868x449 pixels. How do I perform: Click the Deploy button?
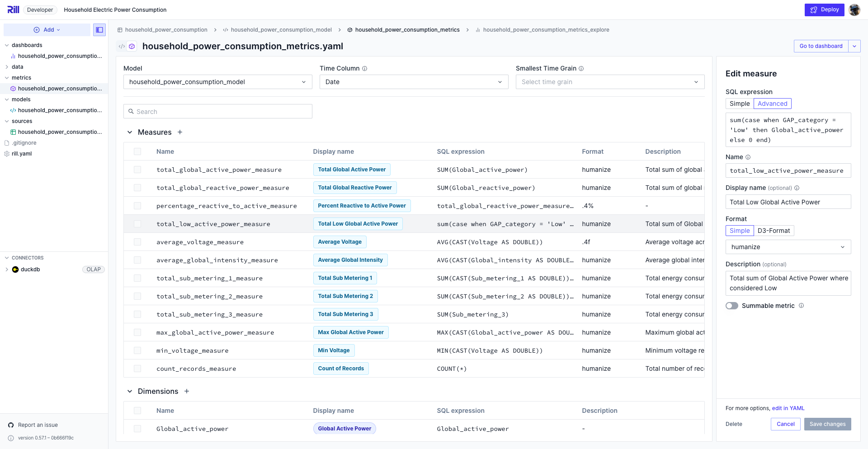click(x=824, y=10)
